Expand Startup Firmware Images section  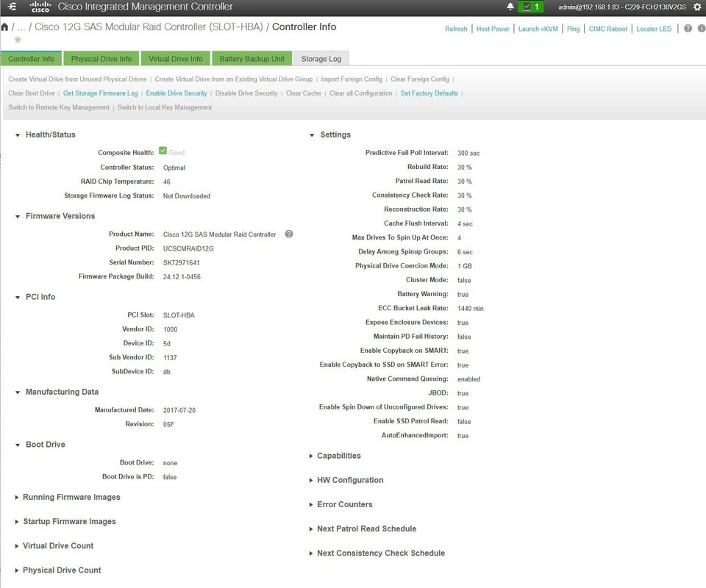click(17, 521)
